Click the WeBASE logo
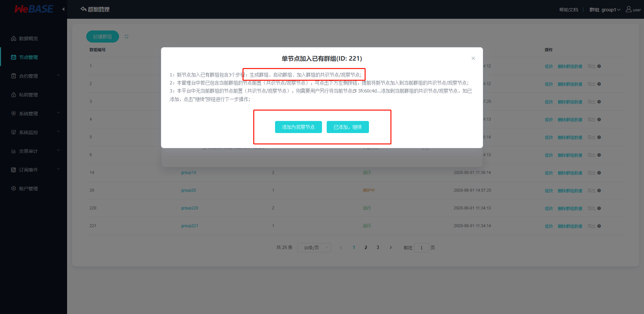This screenshot has width=644, height=314. point(34,9)
